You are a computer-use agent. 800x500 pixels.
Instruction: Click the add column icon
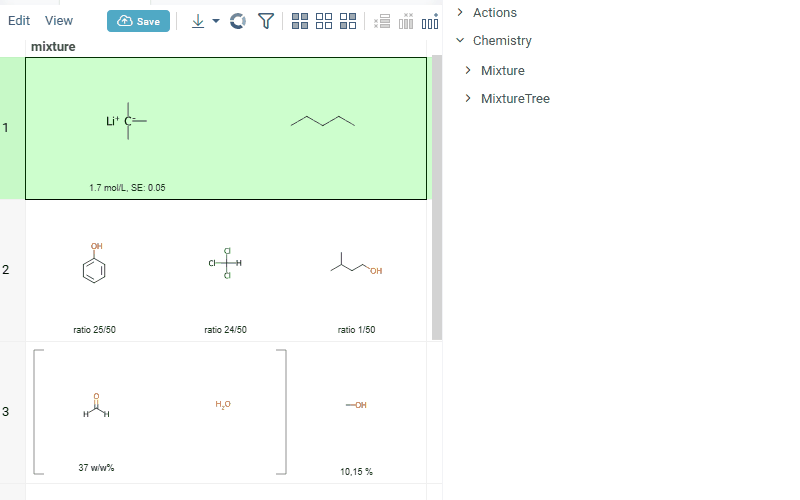[430, 21]
